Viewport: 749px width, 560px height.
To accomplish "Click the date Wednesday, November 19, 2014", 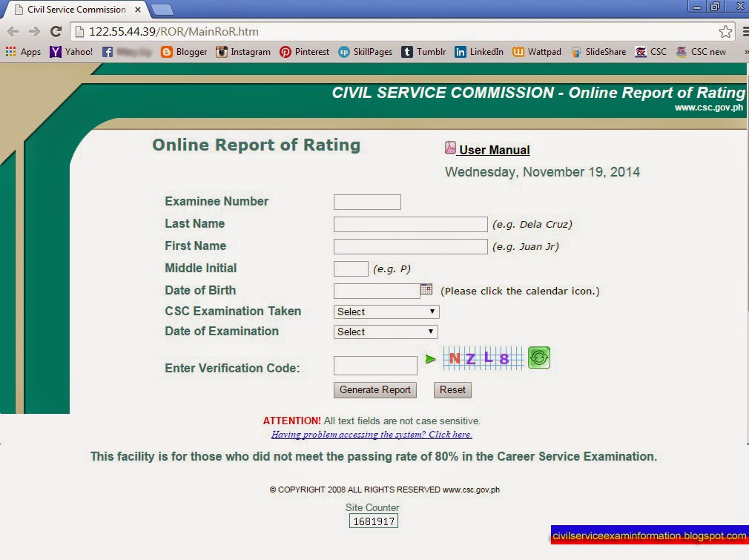I will (x=542, y=172).
